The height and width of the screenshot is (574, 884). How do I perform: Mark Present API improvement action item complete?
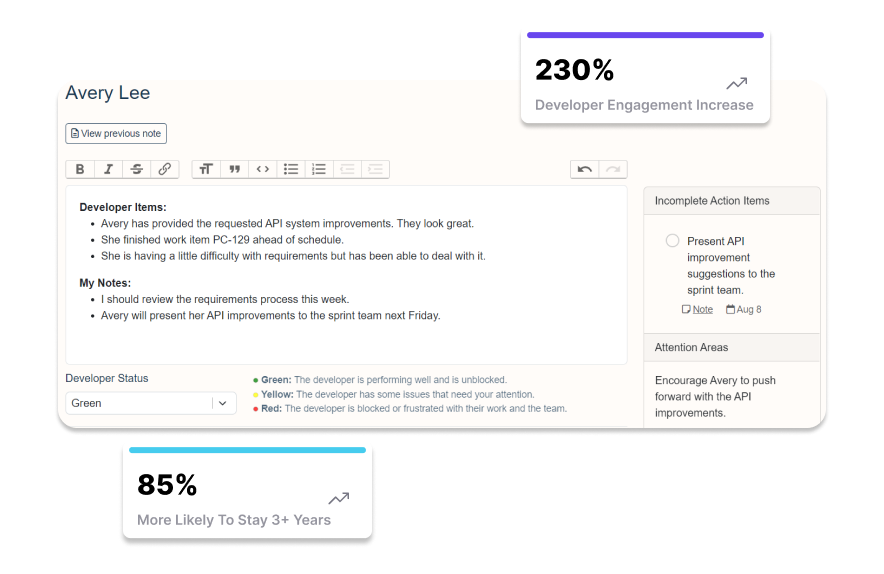coord(672,241)
